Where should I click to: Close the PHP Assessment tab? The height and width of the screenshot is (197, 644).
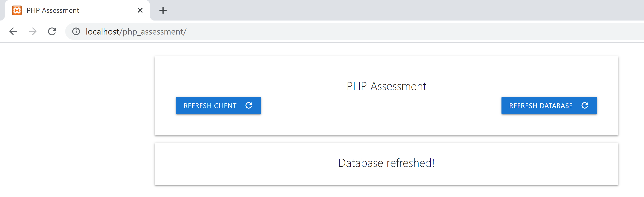pyautogui.click(x=140, y=10)
